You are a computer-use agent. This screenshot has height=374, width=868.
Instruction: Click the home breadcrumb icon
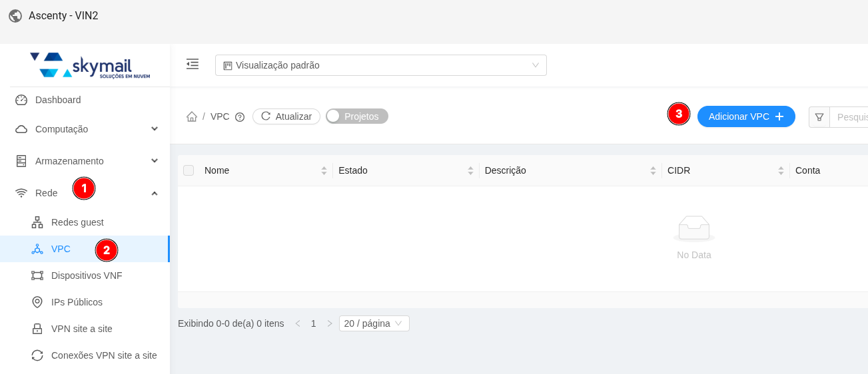pos(192,116)
